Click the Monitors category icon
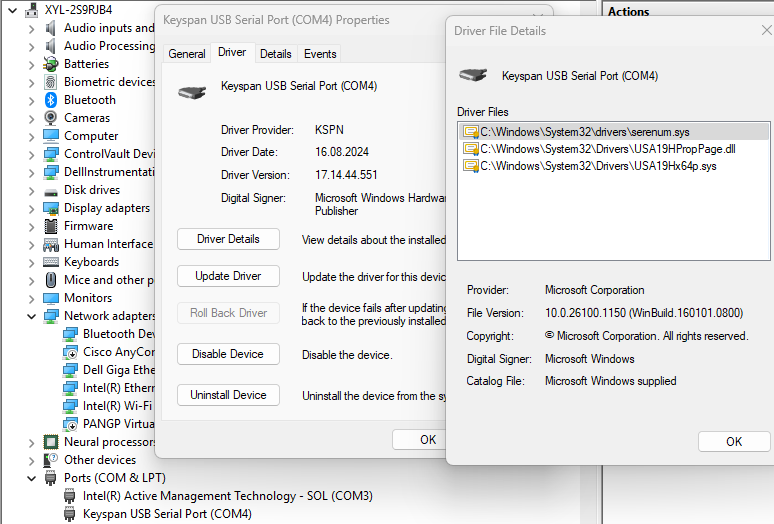The width and height of the screenshot is (774, 524). click(x=50, y=298)
